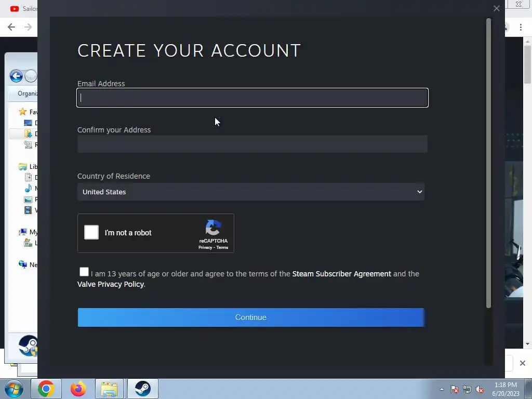
Task: Close the browser bottom bar with X
Action: pos(523,363)
